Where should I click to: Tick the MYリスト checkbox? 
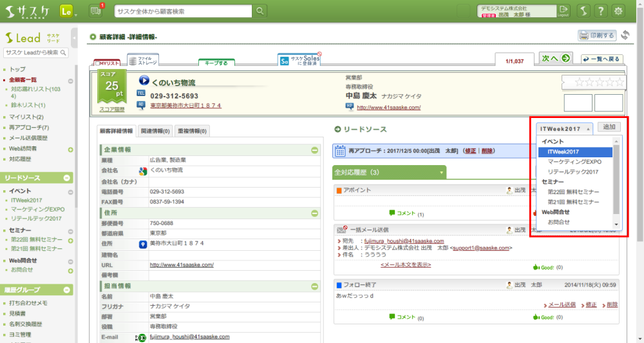[97, 63]
